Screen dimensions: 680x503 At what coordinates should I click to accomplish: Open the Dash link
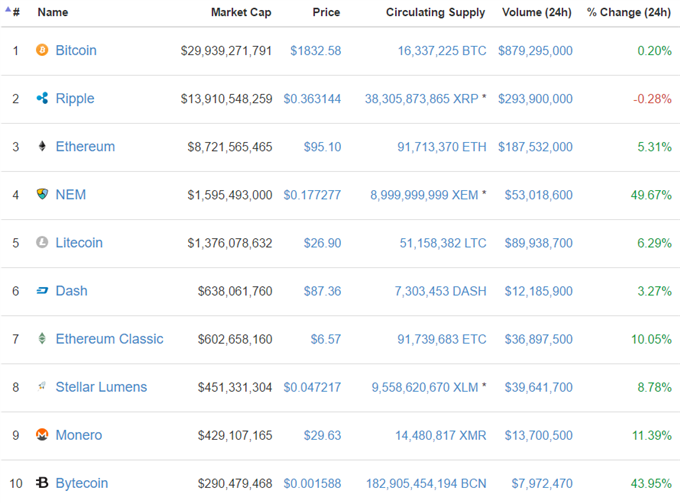tap(72, 291)
